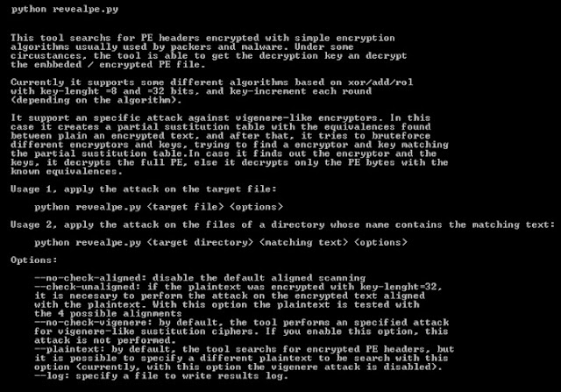561x392 pixels.
Task: Click '(depending on the algorithm).' line
Action: [x=96, y=100]
